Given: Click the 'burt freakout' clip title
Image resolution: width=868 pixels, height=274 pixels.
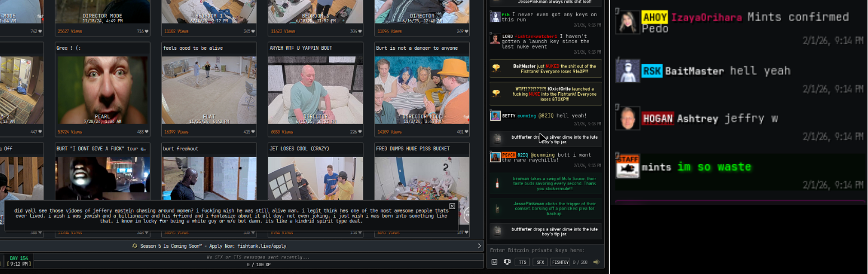Looking at the screenshot, I should pos(181,149).
